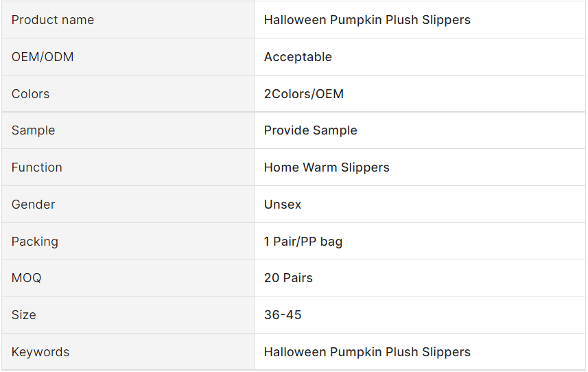
Task: Select the 2Colors/OEM value text
Action: [304, 94]
